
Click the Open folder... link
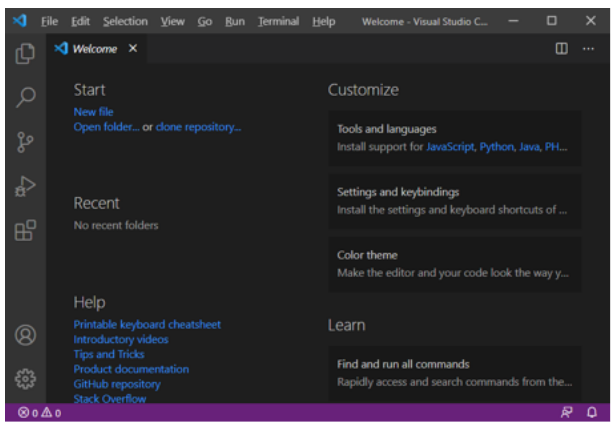point(106,127)
